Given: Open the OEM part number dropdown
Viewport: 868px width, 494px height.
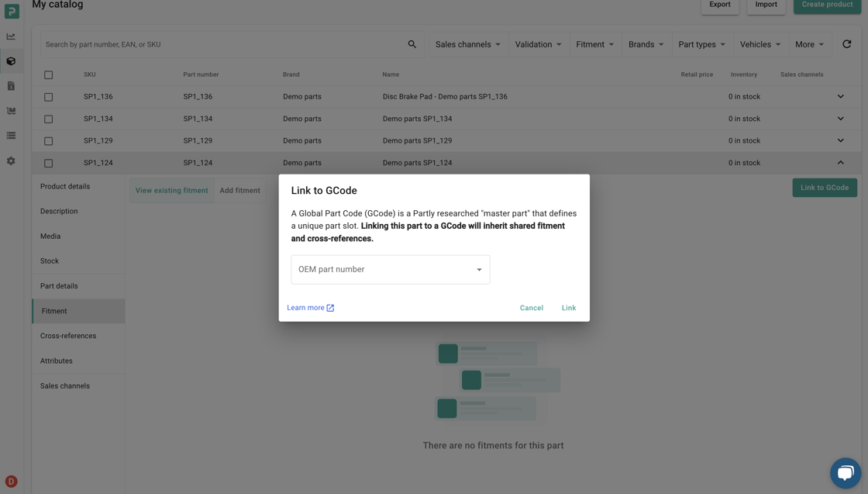Looking at the screenshot, I should pos(391,270).
